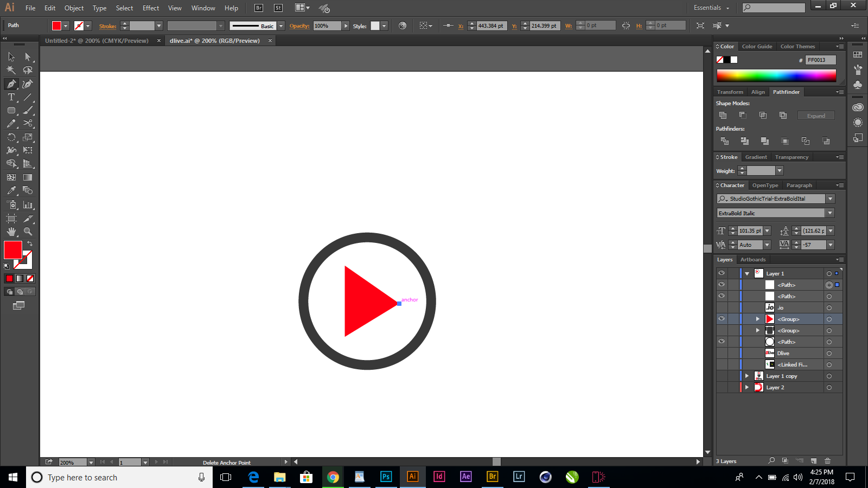Switch to the Untitled-2 document tab
868x488 pixels.
click(97, 41)
